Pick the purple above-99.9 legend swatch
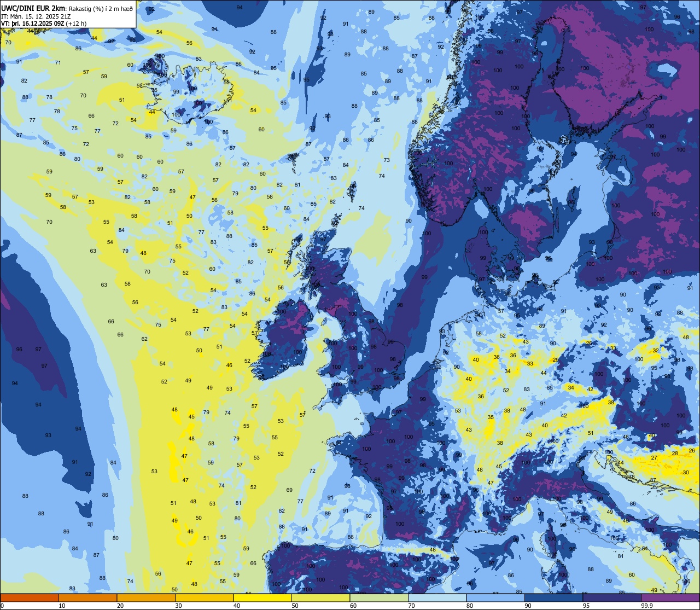This screenshot has width=700, height=610. pos(670,597)
